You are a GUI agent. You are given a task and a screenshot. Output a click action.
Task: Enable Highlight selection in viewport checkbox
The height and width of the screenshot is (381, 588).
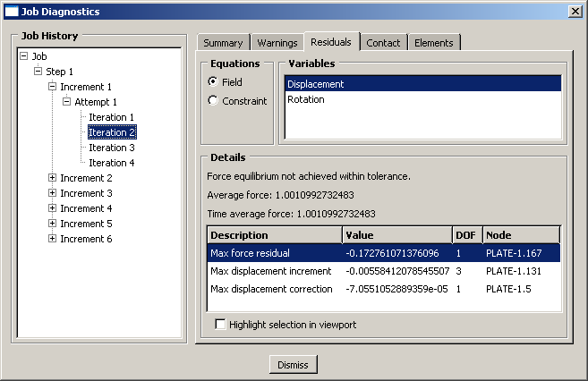(221, 324)
